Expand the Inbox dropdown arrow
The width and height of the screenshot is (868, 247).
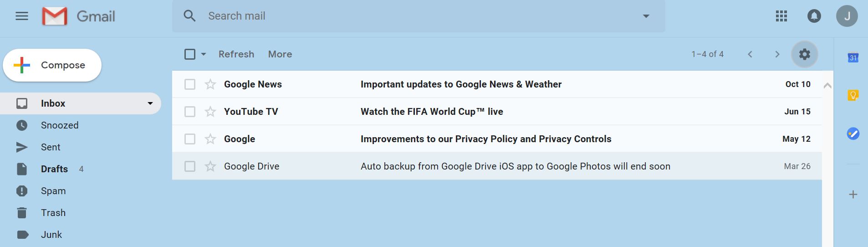[x=150, y=103]
